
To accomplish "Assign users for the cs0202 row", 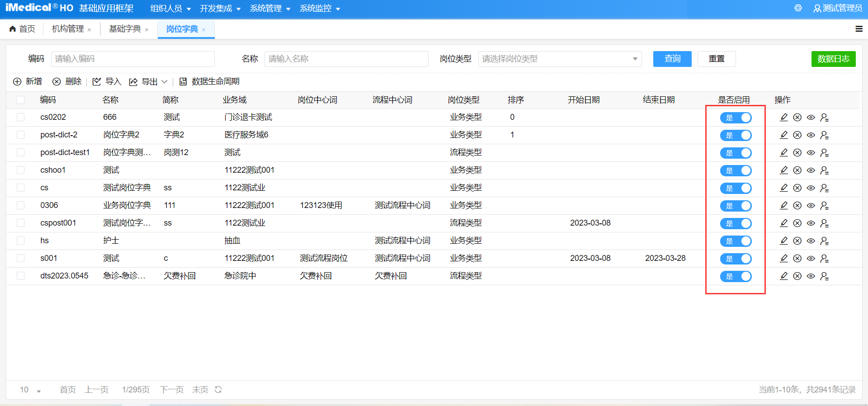I will coord(825,118).
